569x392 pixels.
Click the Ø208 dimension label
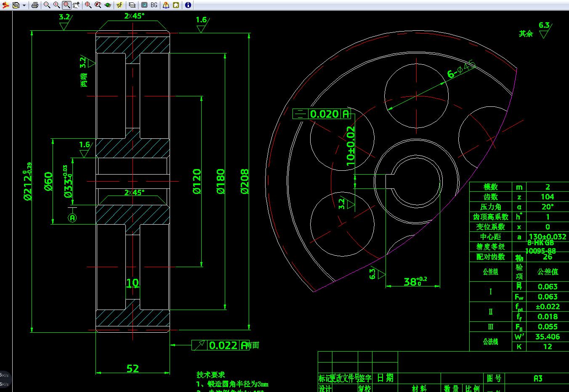245,181
